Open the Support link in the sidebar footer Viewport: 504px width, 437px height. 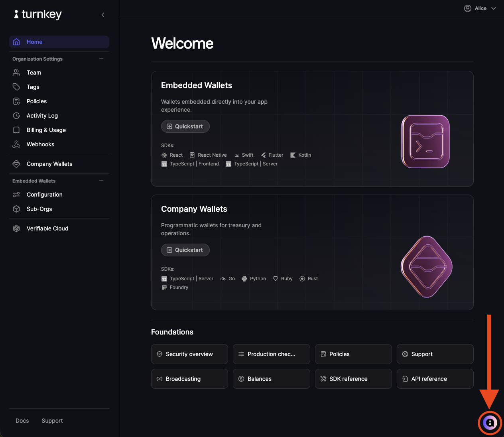coord(52,421)
